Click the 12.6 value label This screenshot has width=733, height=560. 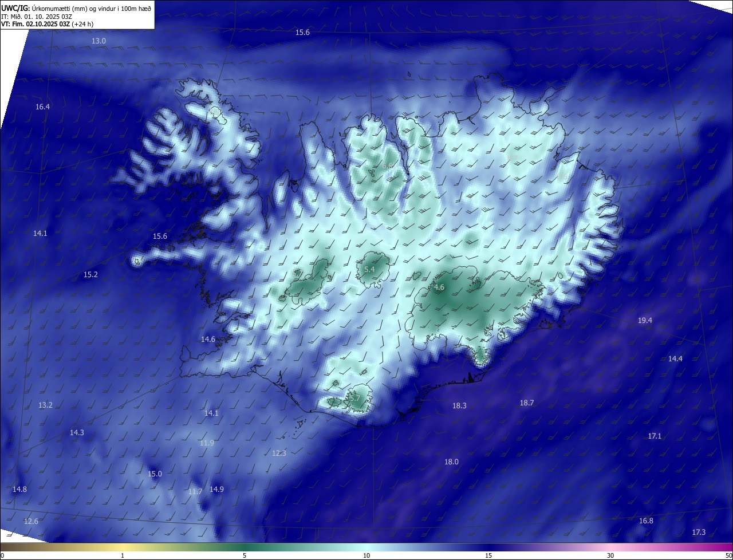[31, 522]
